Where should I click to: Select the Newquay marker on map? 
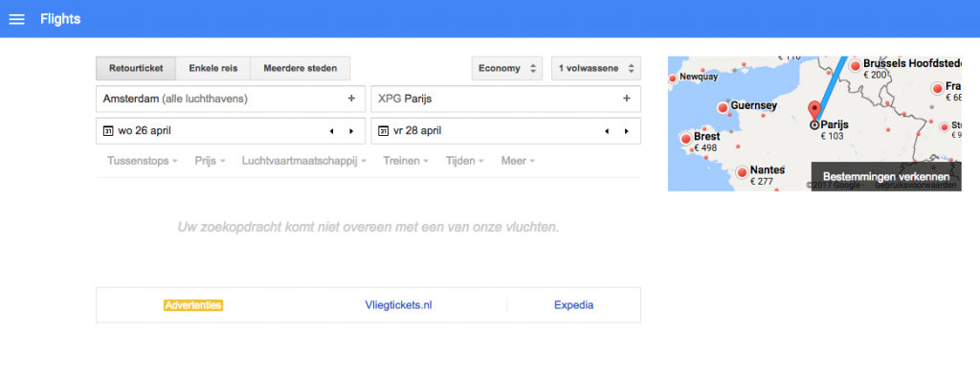(673, 78)
